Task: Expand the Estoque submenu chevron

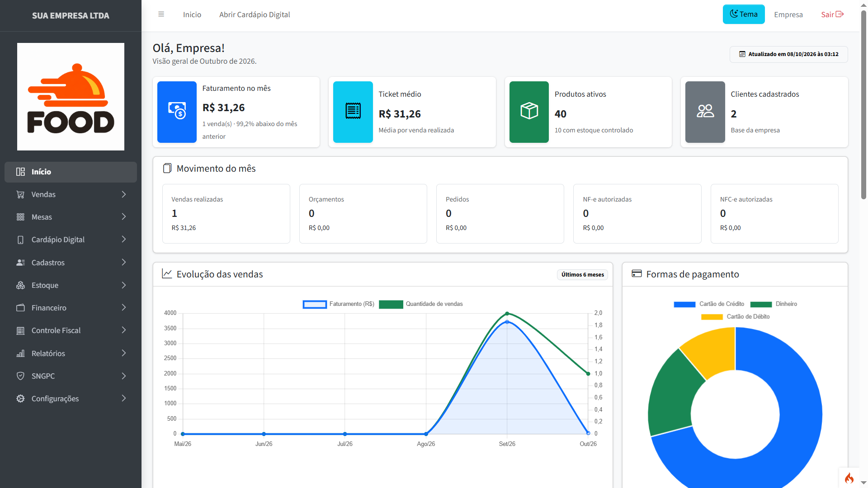Action: pyautogui.click(x=124, y=285)
